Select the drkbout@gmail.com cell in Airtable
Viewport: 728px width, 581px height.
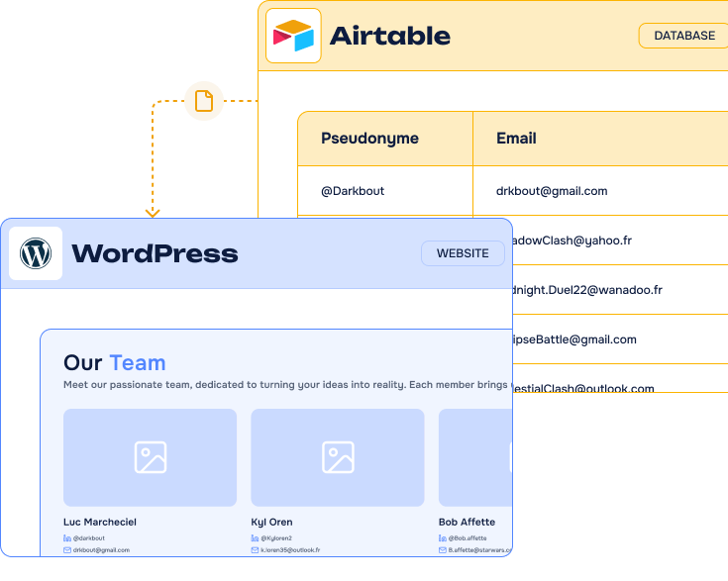601,191
